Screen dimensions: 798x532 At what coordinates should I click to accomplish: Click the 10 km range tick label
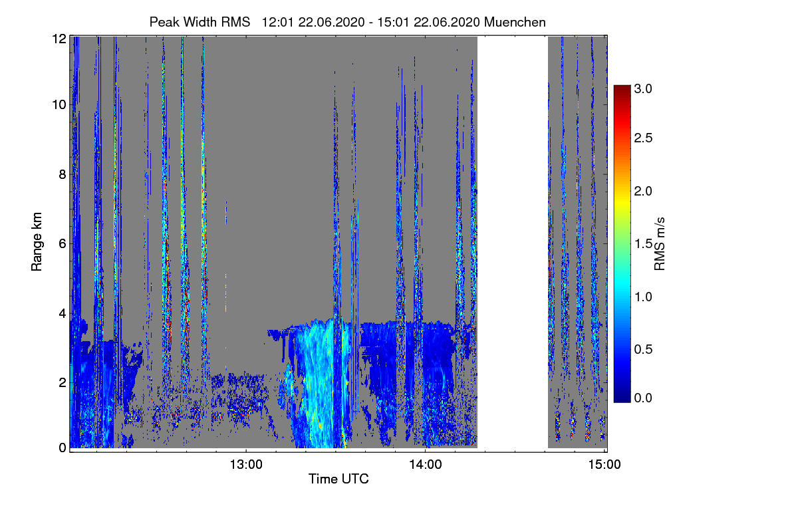click(59, 105)
